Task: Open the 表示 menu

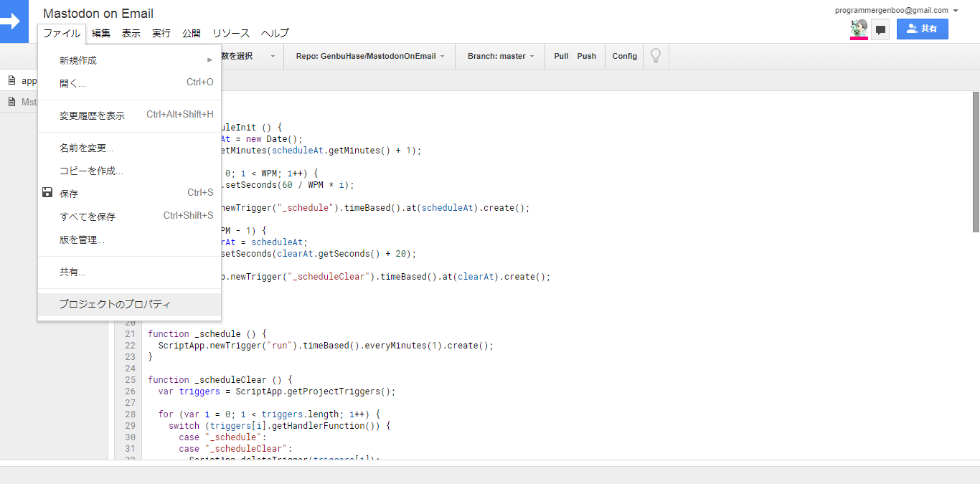Action: pyautogui.click(x=131, y=34)
